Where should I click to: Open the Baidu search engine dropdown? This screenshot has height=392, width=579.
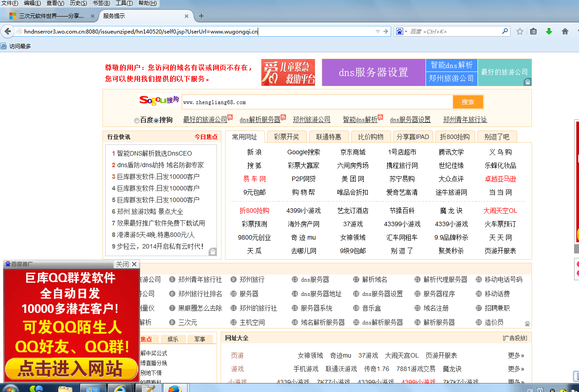(401, 31)
